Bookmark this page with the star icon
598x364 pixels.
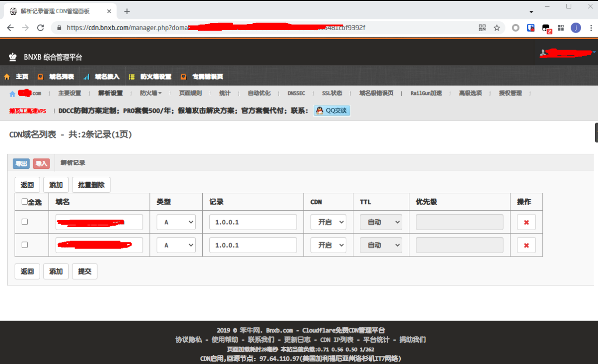point(497,28)
